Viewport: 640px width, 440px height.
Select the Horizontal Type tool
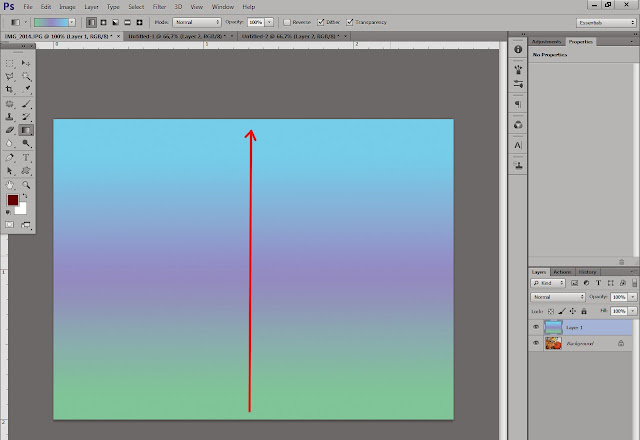(26, 158)
